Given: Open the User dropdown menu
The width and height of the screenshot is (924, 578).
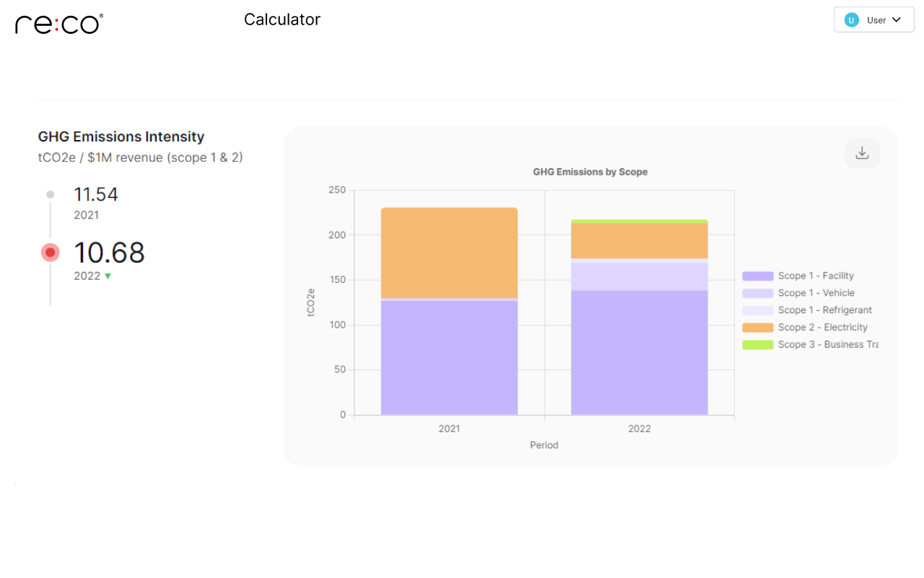Looking at the screenshot, I should pos(874,20).
